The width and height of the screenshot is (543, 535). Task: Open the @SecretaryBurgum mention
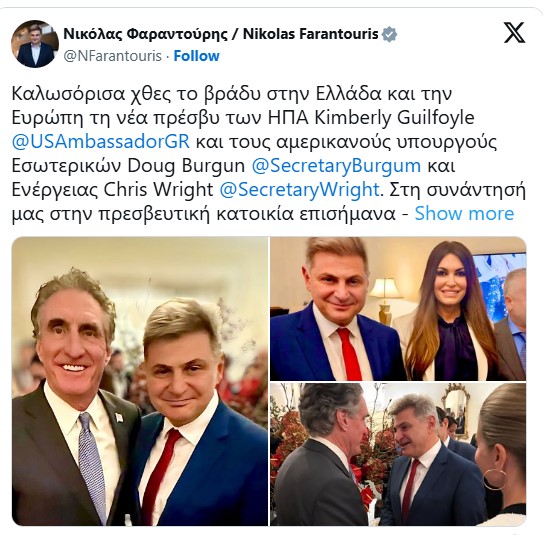[336, 166]
